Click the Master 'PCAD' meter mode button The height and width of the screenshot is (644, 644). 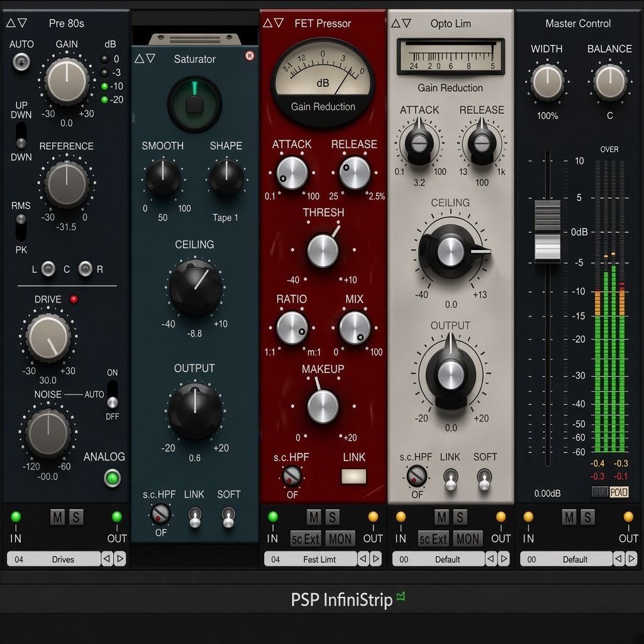coord(619,492)
